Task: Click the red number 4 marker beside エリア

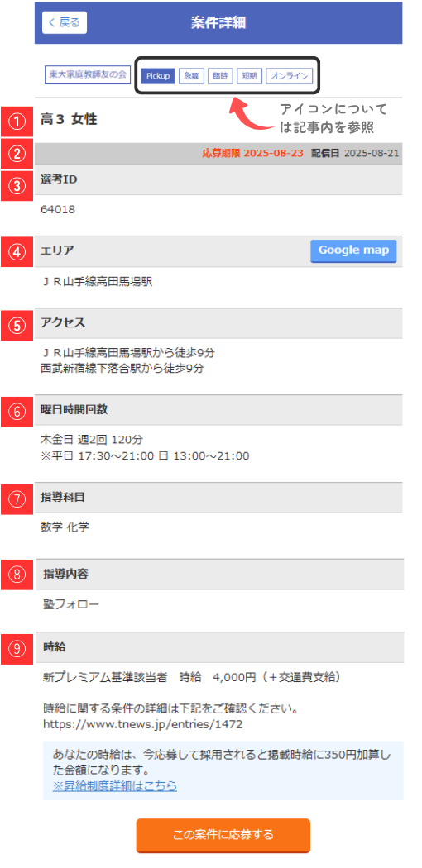Action: 17,252
